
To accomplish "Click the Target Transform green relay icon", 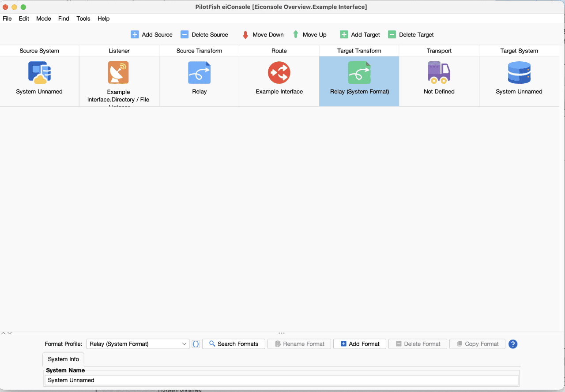I will click(x=359, y=72).
